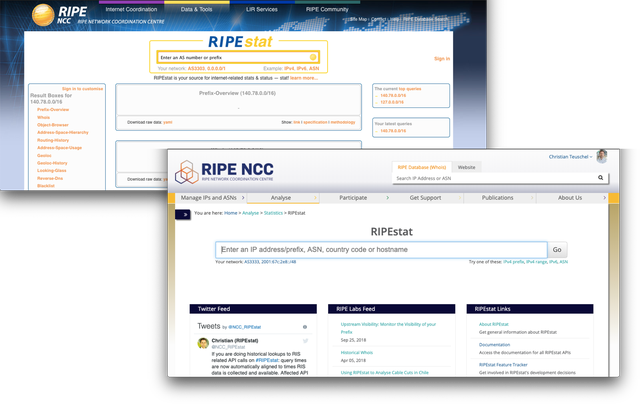Viewport: 640px width, 404px height.
Task: Click the dark blue sidebar toggle arrow by breadcrumb
Action: (183, 214)
